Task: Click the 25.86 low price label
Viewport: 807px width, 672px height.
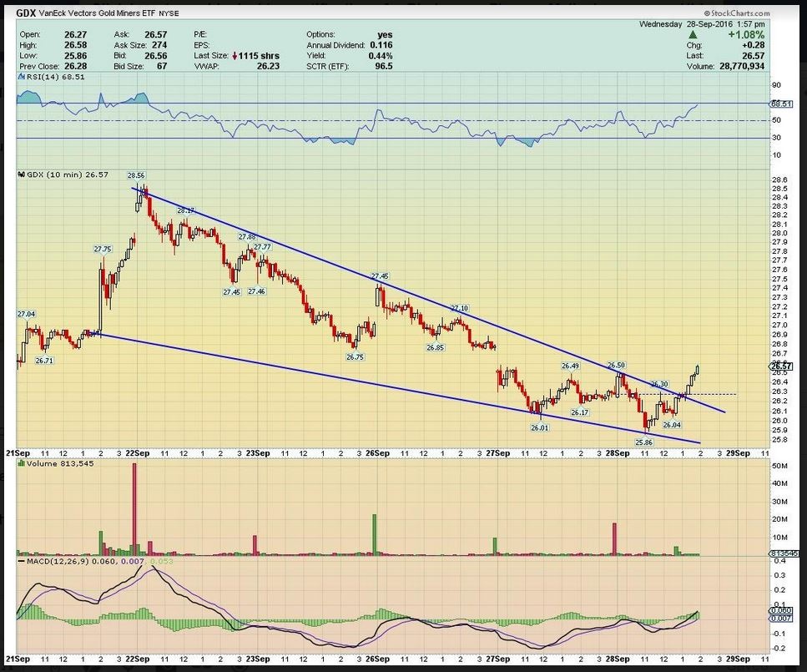Action: click(643, 442)
